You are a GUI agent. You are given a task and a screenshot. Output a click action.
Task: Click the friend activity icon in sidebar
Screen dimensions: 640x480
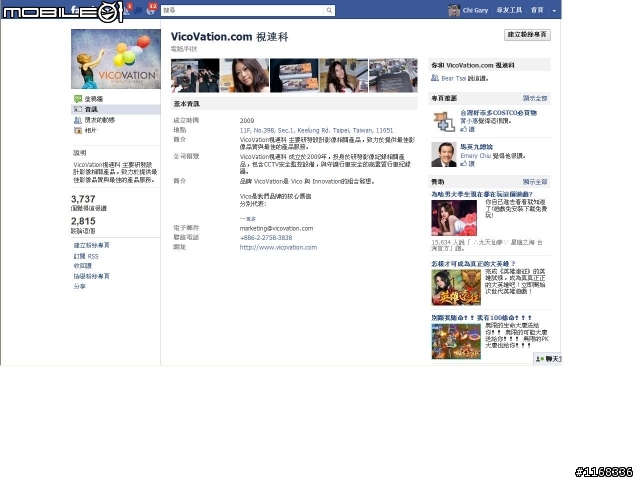pos(78,120)
